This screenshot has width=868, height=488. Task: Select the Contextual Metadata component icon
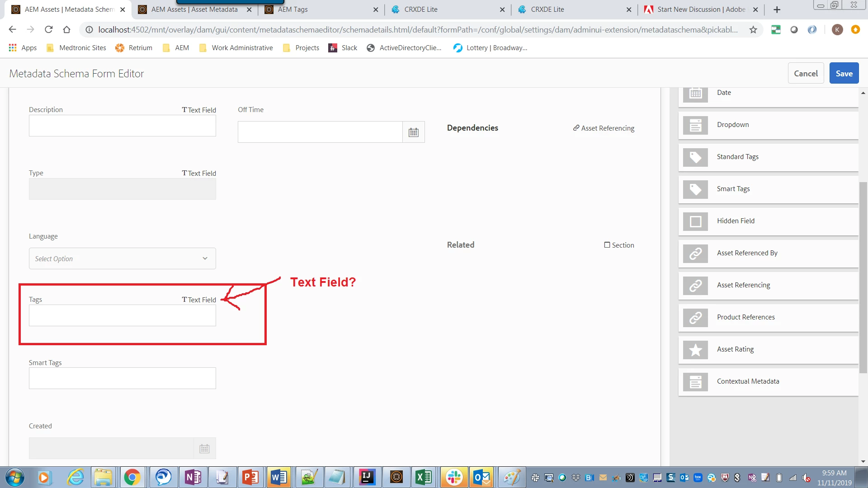click(x=695, y=382)
